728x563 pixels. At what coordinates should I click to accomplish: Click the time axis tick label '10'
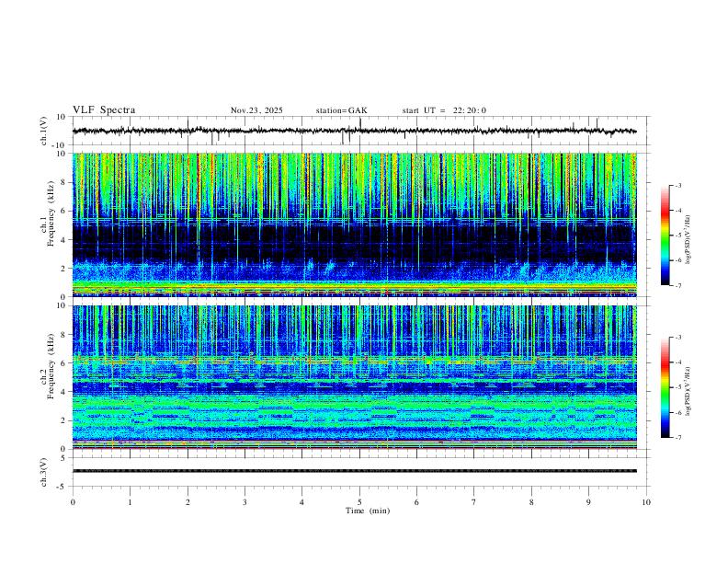pyautogui.click(x=646, y=502)
